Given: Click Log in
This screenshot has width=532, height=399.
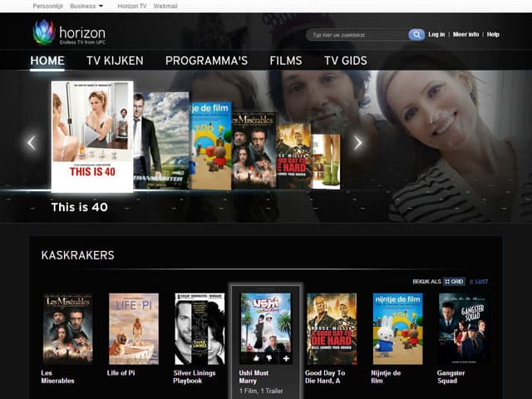Looking at the screenshot, I should [x=436, y=34].
